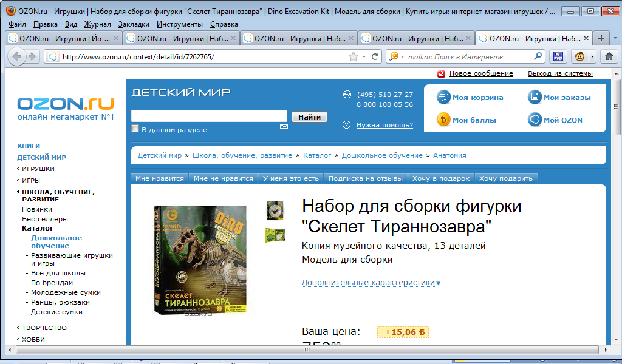The image size is (622, 364).
Task: Click the help question mark icon
Action: click(x=346, y=125)
